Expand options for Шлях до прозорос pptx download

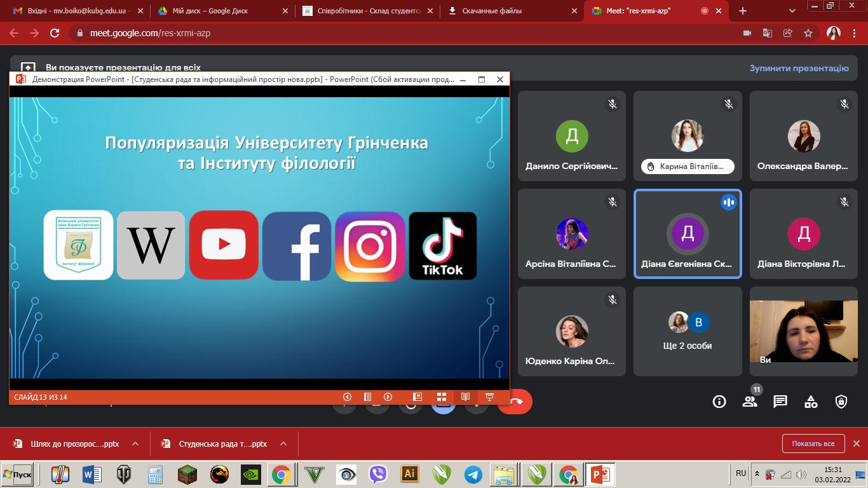(135, 444)
